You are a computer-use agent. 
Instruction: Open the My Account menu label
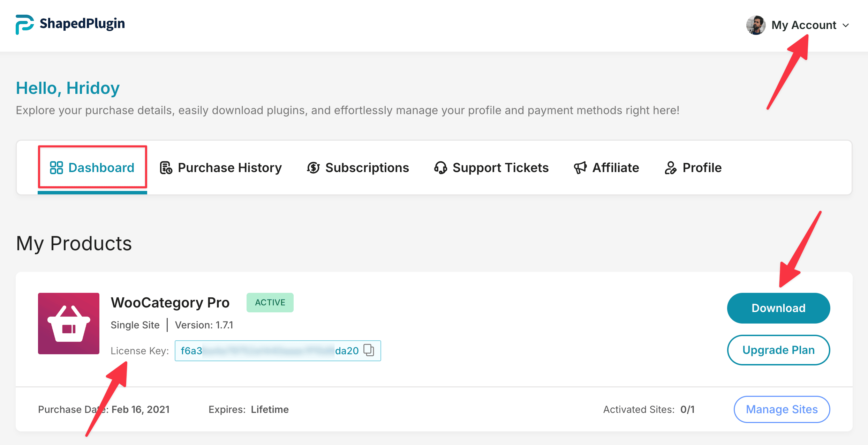point(804,25)
